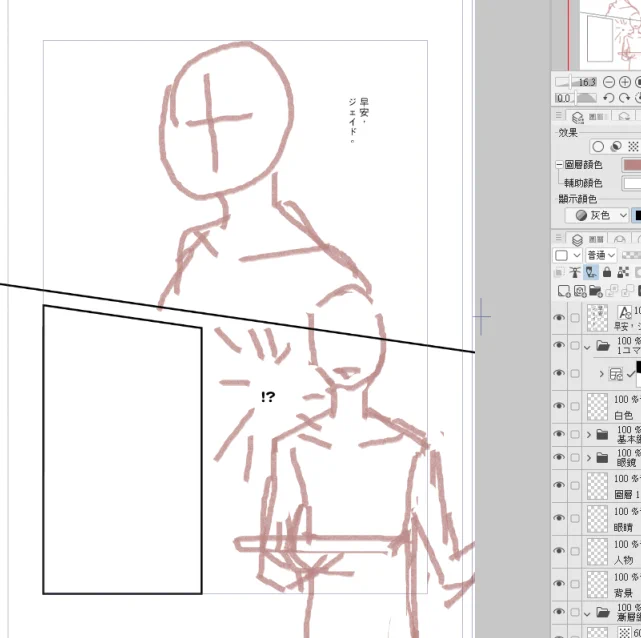641x638 pixels.
Task: Open the layer property panel menu (hamburger)
Action: (559, 116)
